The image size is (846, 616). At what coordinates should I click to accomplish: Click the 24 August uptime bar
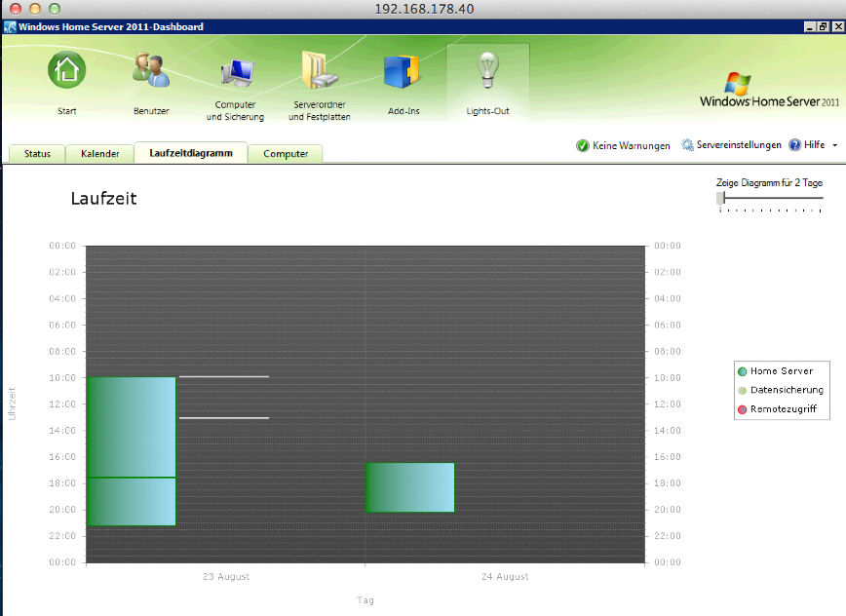[x=410, y=487]
